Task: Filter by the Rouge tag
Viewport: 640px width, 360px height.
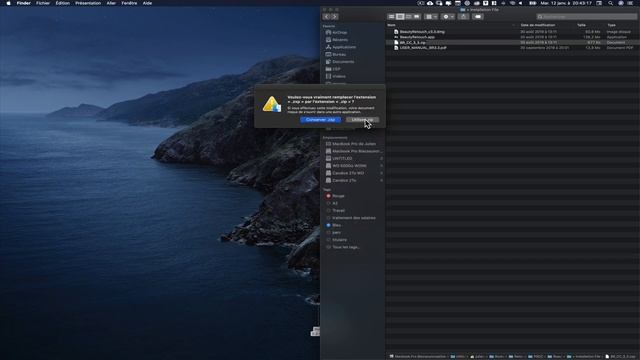Action: click(338, 196)
